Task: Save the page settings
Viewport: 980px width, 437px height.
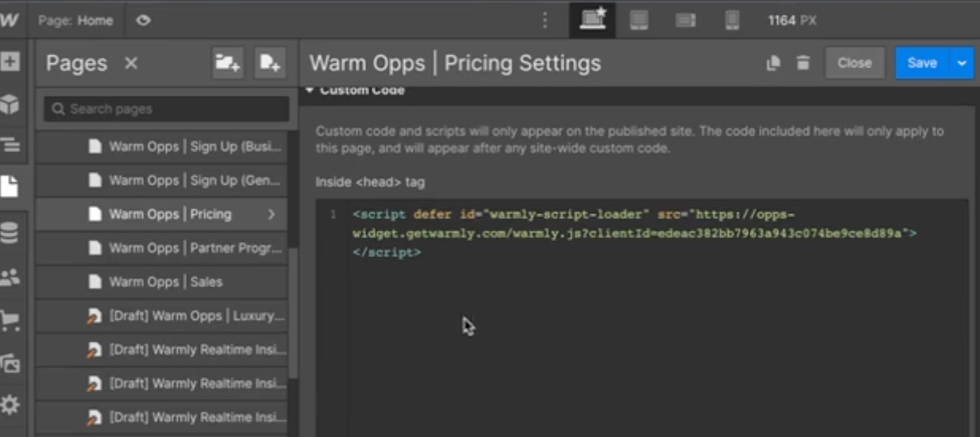Action: coord(922,63)
